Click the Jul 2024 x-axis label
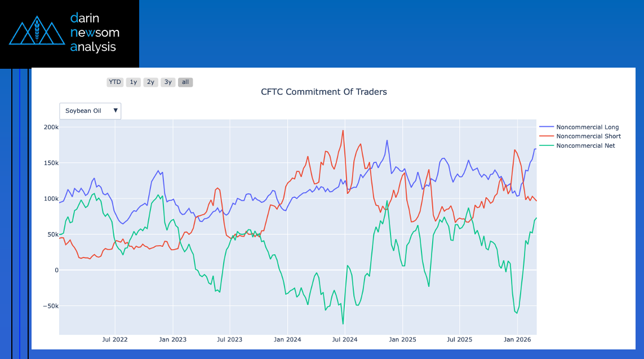 point(345,340)
